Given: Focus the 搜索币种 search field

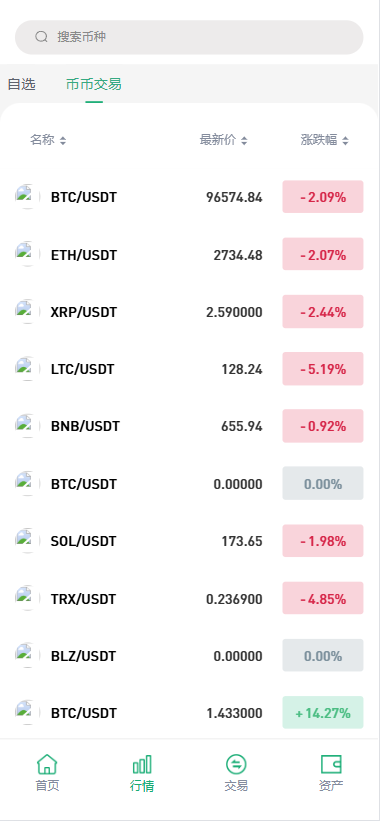Looking at the screenshot, I should pyautogui.click(x=189, y=37).
